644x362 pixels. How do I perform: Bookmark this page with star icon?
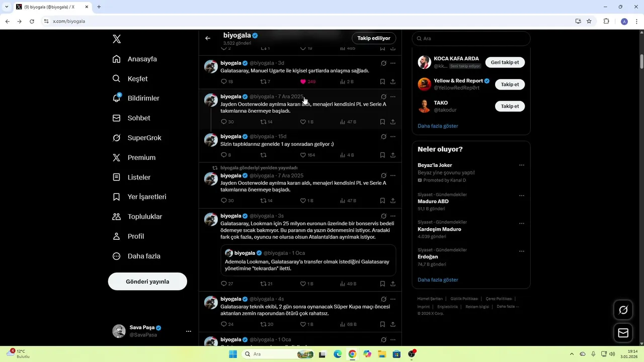click(x=589, y=21)
